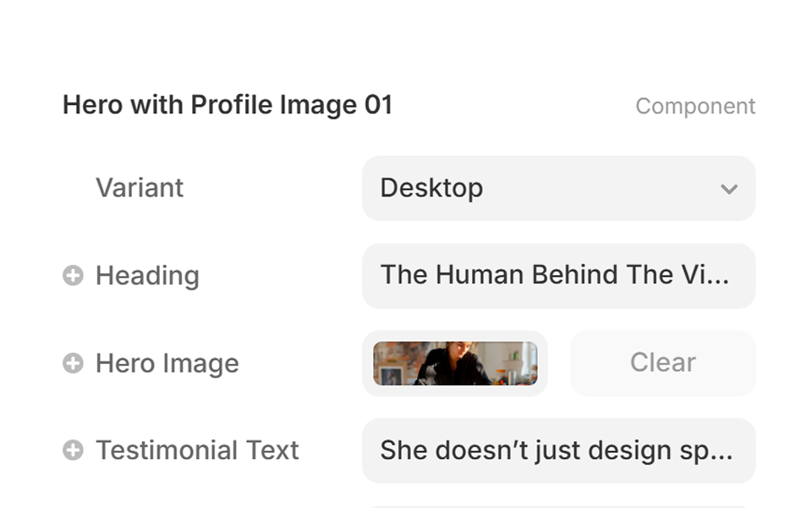Click the Component label
812x508 pixels.
coord(695,106)
